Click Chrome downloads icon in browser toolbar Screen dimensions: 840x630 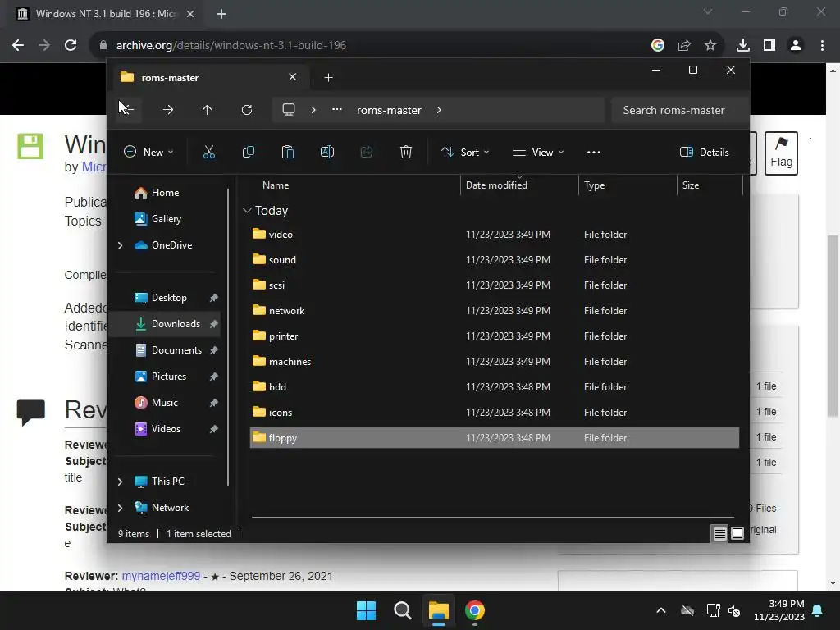(x=742, y=45)
